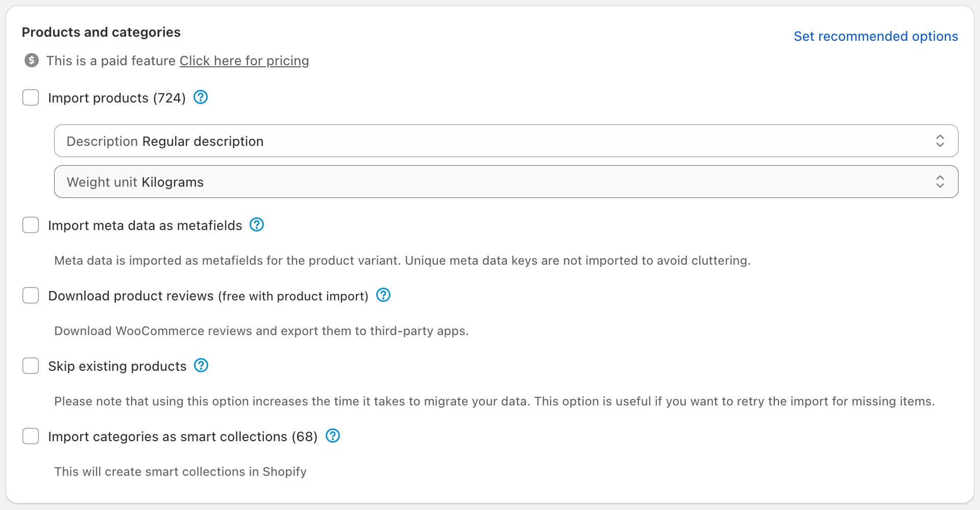Click the WooCommerce reviews description text

[261, 331]
